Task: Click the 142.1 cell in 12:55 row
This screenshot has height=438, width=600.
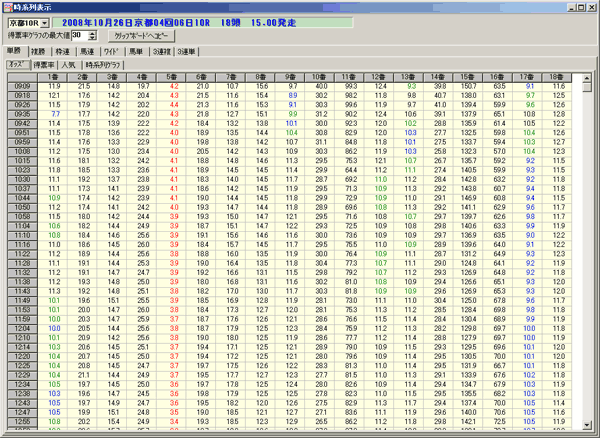Action: [x=468, y=422]
